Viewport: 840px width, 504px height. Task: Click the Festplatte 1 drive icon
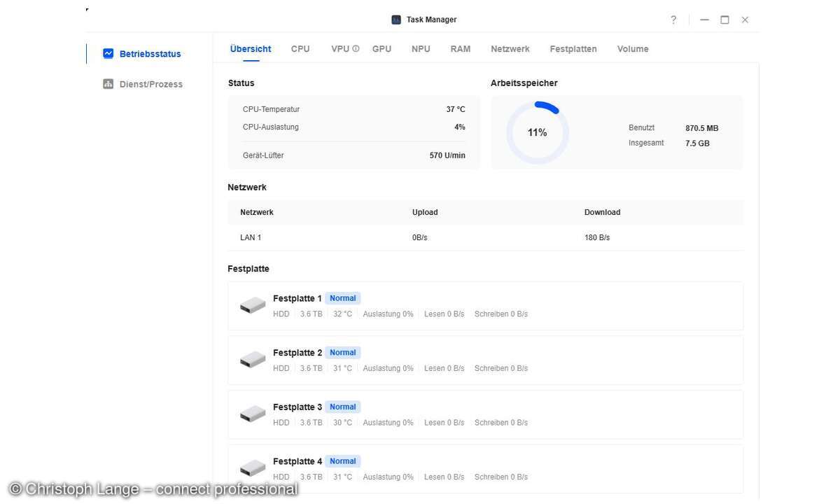pos(253,306)
